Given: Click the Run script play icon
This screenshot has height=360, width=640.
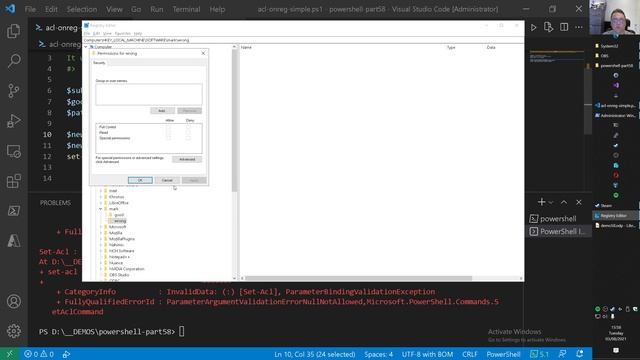Looking at the screenshot, I should tap(533, 27).
